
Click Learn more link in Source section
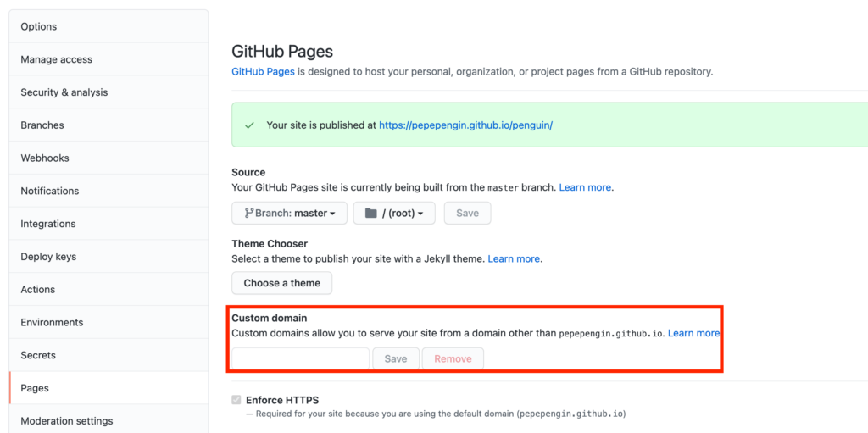(585, 187)
